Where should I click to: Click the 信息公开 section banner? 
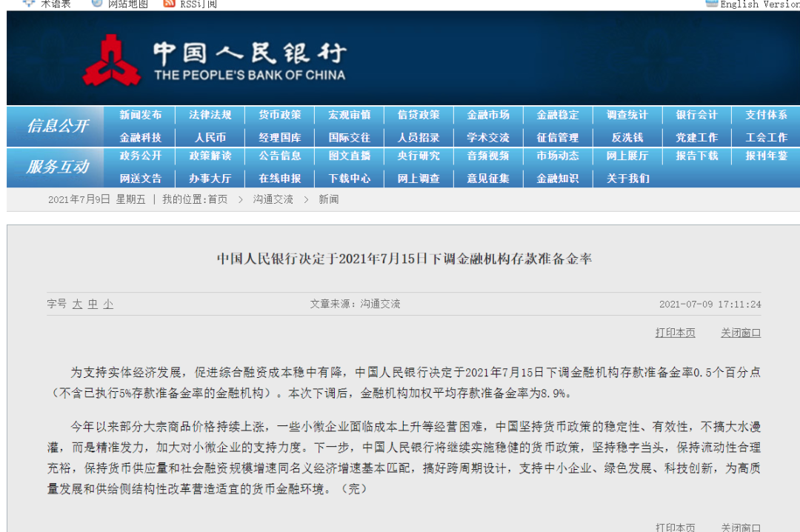coord(58,126)
